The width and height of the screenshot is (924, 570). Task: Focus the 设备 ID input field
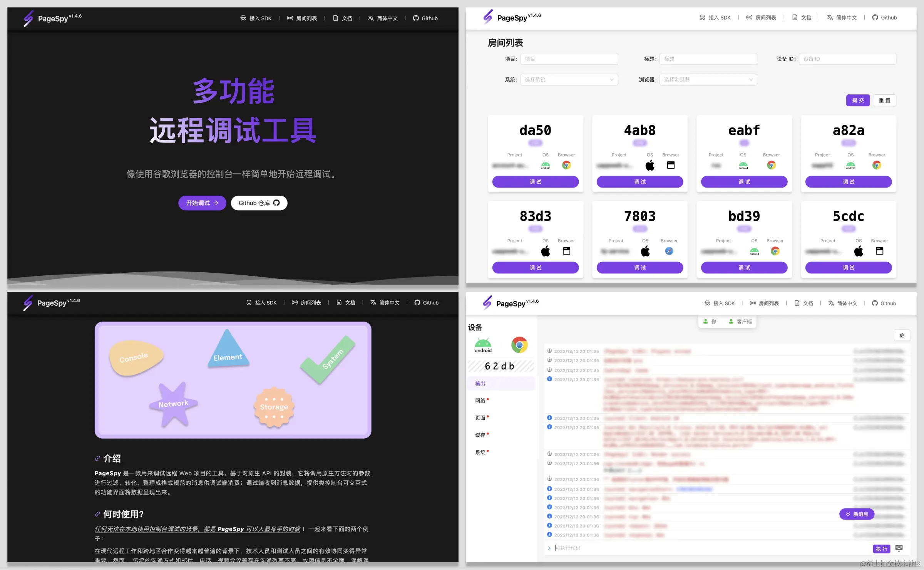coord(847,59)
